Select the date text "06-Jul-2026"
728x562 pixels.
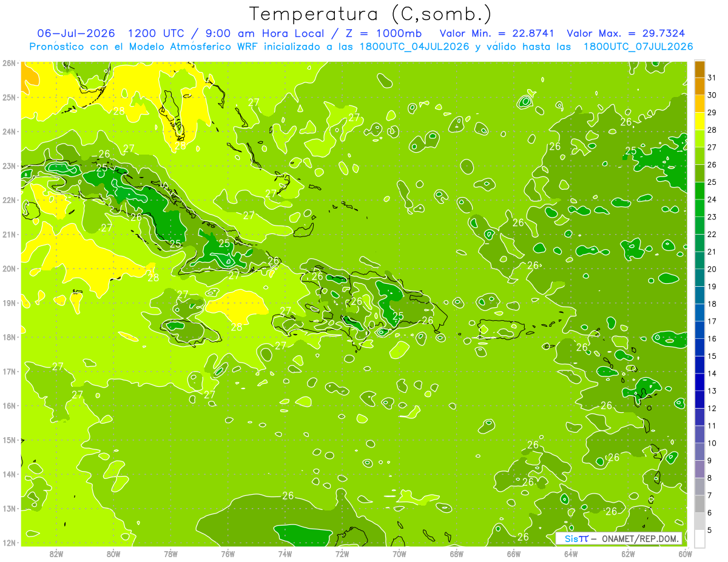click(76, 33)
